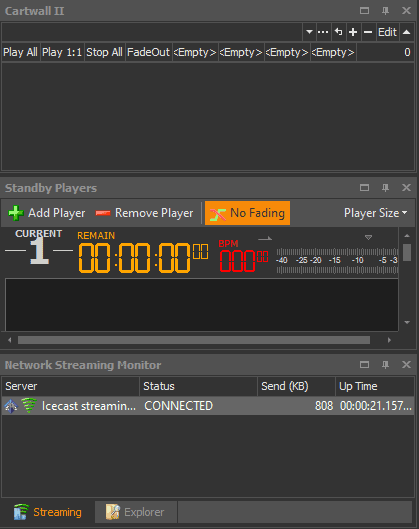419x529 pixels.
Task: Click the BPM counter display
Action: [x=244, y=261]
